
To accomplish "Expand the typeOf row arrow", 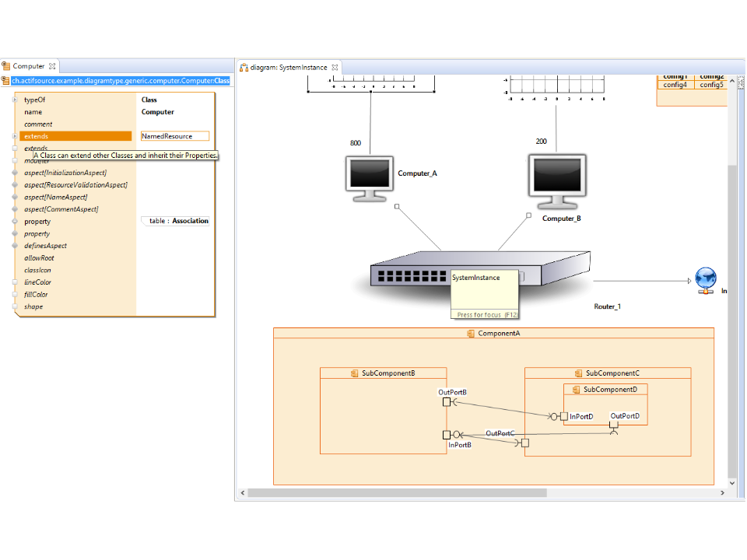I will [15, 100].
